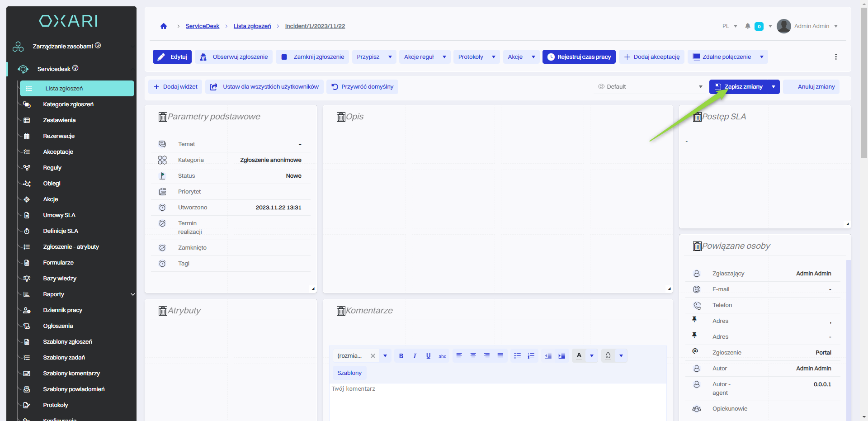Screen dimensions: 868x421
Task: Toggle bold formatting in comment editor
Action: click(401, 356)
